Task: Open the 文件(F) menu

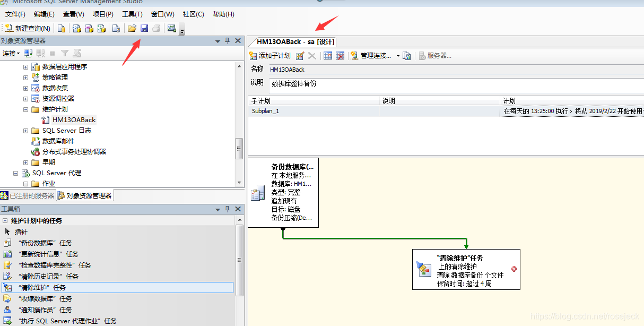Action: (15, 14)
